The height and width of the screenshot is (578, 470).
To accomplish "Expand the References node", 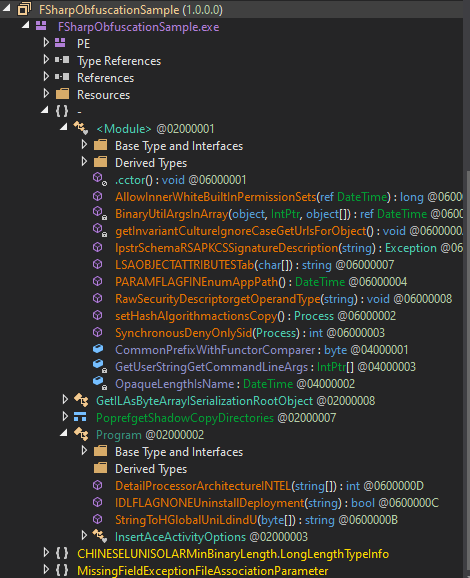I will [46, 76].
